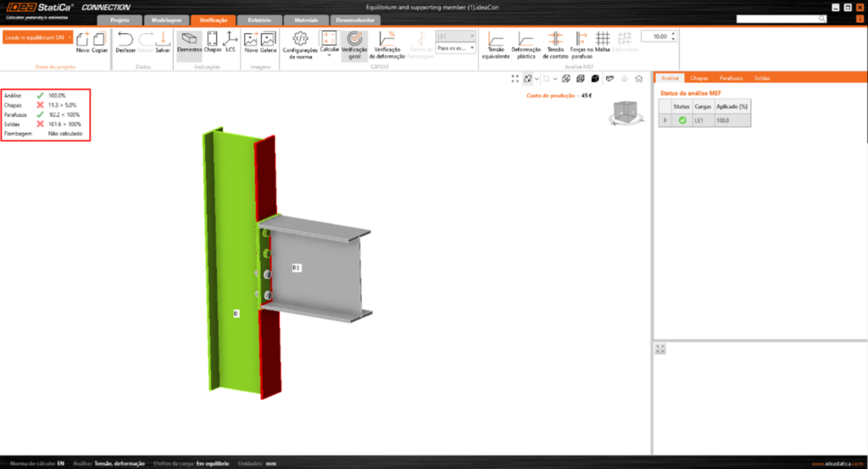
Task: Toggle the LCS axes display
Action: tap(230, 39)
